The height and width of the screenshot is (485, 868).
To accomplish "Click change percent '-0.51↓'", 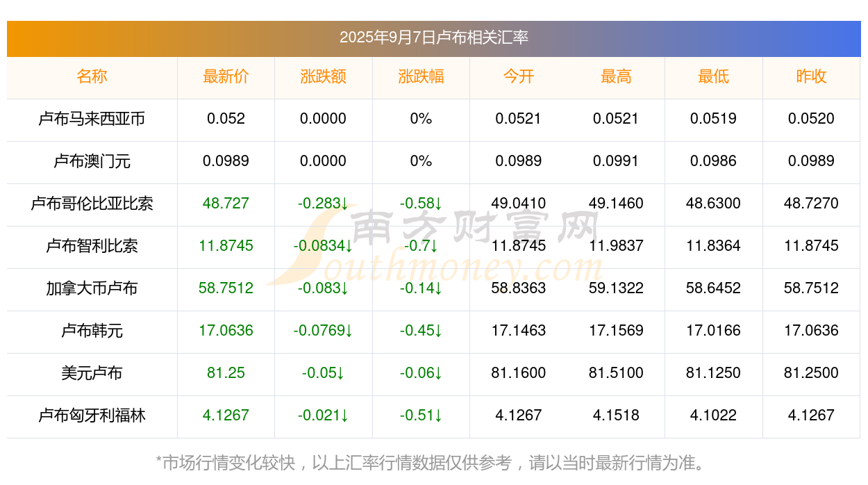I will click(x=421, y=416).
